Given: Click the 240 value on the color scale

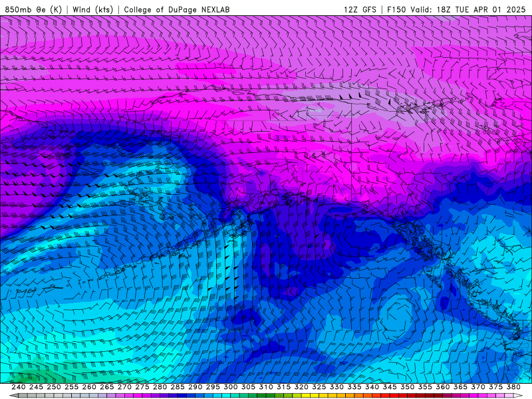Looking at the screenshot, I should pos(19,387).
